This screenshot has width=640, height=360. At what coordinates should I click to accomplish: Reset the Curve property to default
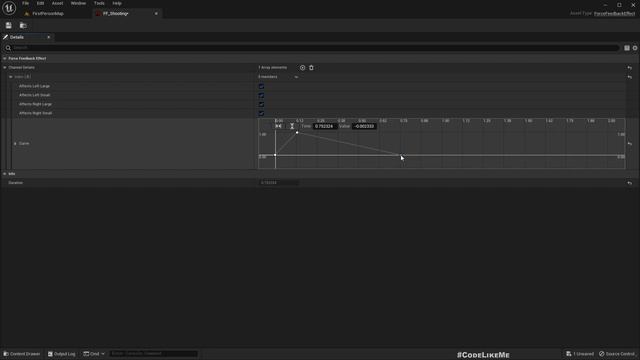coord(630,144)
